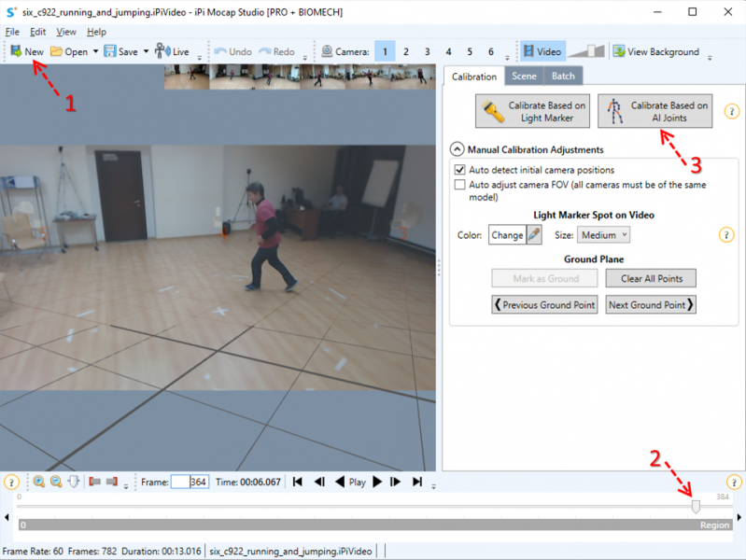Open a project with the Open button
The width and height of the screenshot is (746, 560).
69,51
